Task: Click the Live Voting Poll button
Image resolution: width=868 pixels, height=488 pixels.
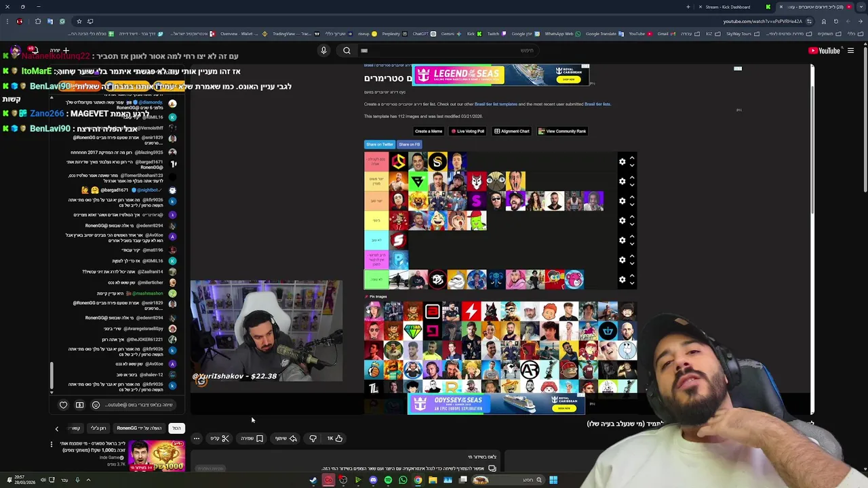Action: tap(468, 131)
